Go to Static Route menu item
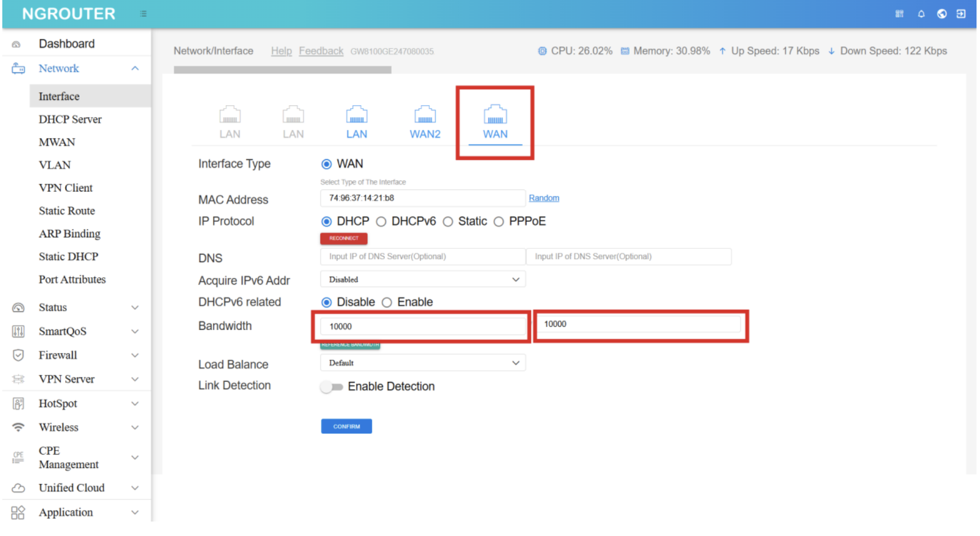 (67, 211)
